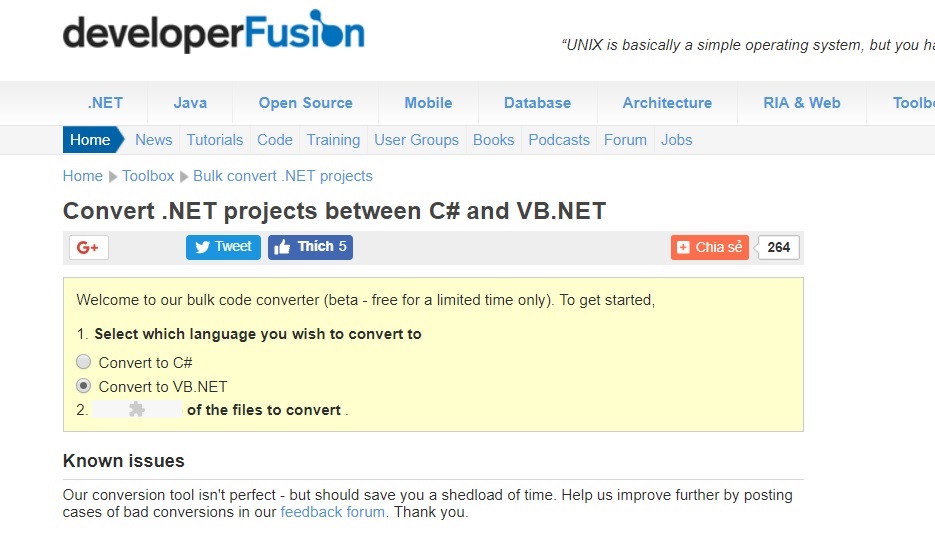Screen dimensions: 935x540
Task: Click the Home breadcrumb link
Action: pos(82,176)
